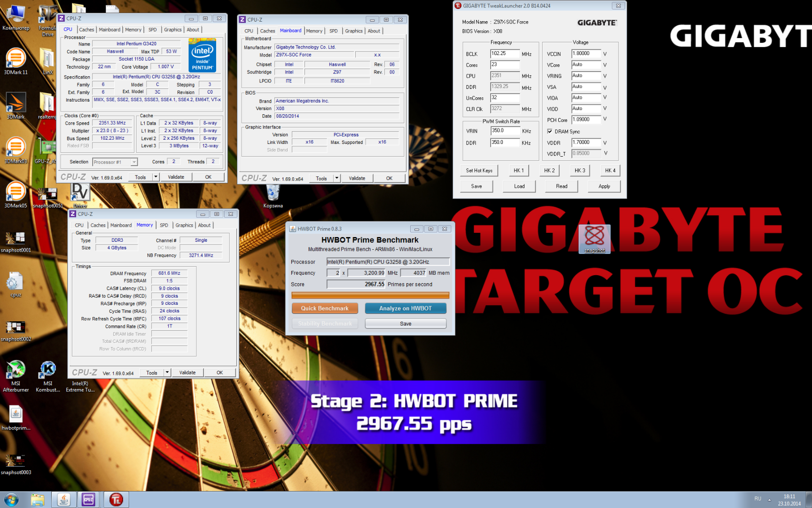Click OK in the Mainboard CPU-Z window
Image resolution: width=812 pixels, height=508 pixels.
pyautogui.click(x=389, y=178)
